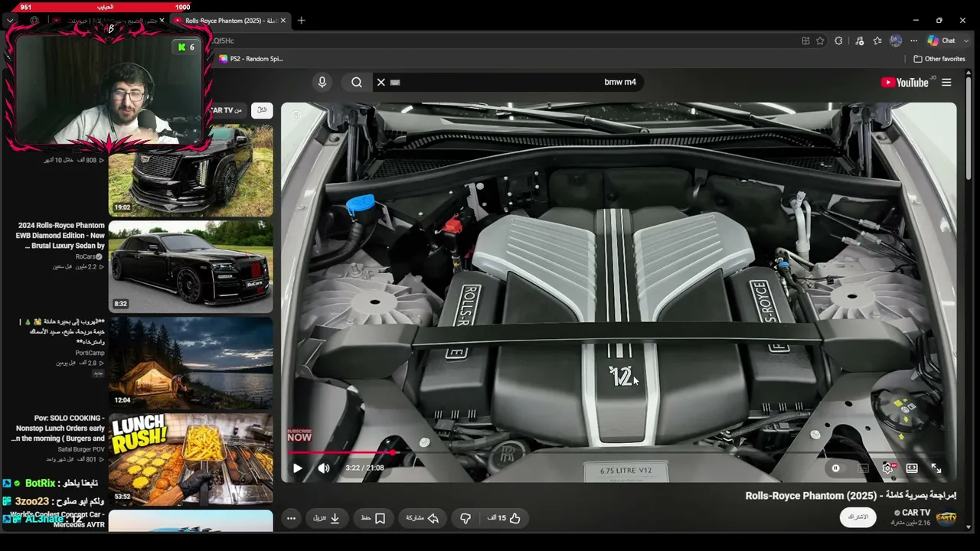Play the Rolls-Royce Phantom video
This screenshot has height=551, width=980.
(x=298, y=468)
